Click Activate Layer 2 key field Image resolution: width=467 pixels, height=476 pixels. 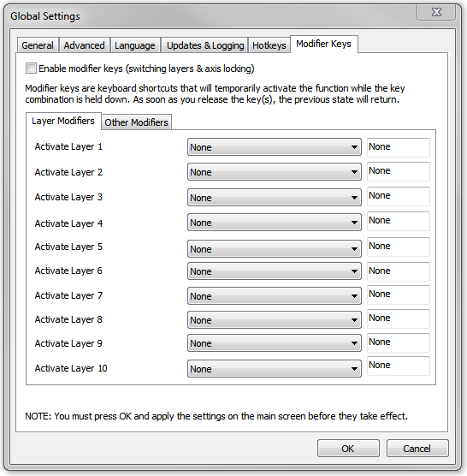point(399,171)
